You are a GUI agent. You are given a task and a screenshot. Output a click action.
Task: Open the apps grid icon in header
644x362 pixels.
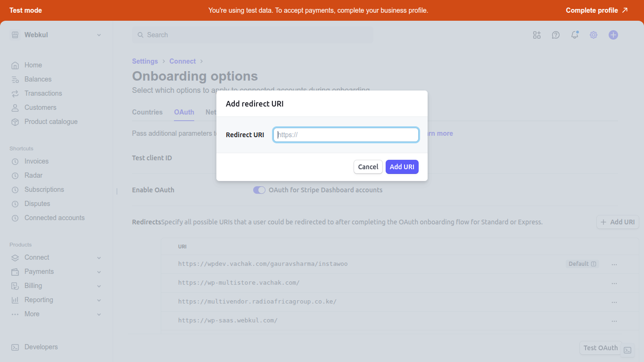pos(537,35)
